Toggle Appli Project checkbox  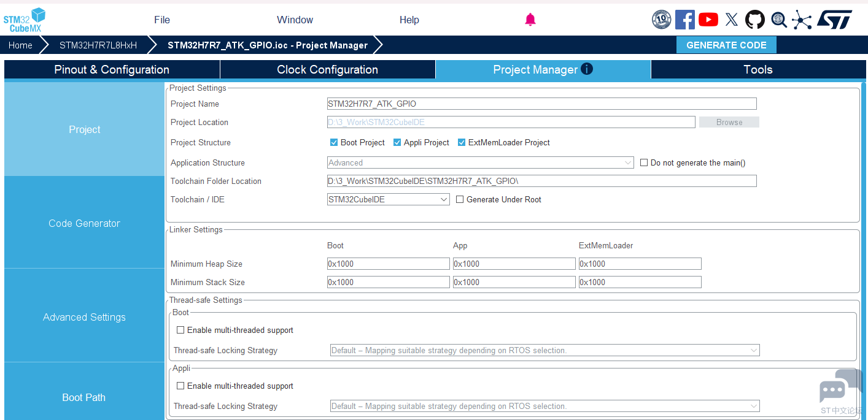397,142
